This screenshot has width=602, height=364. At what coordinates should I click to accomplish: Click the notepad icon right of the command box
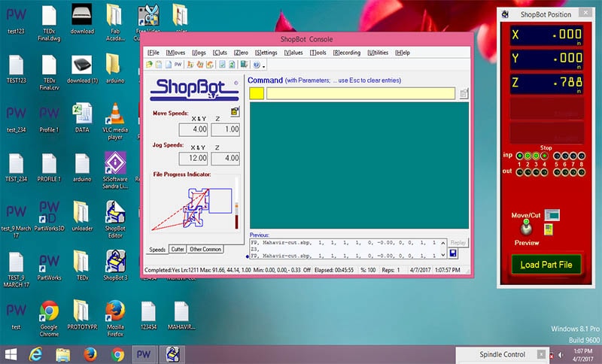point(464,93)
